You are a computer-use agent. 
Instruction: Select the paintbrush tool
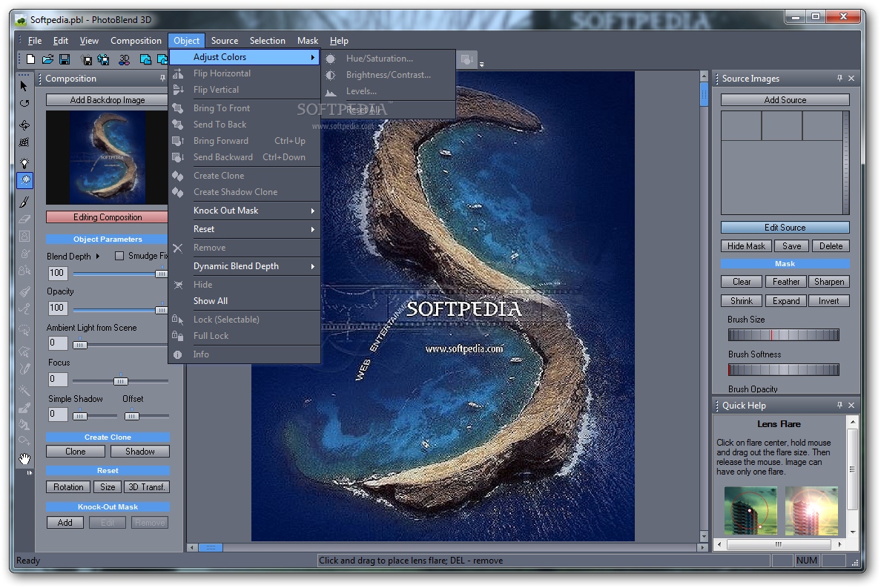click(x=24, y=202)
